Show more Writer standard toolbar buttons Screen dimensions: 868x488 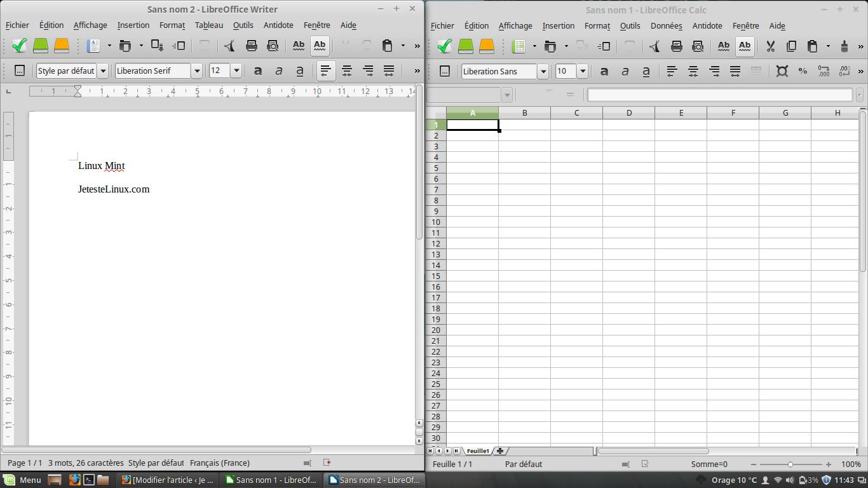417,45
